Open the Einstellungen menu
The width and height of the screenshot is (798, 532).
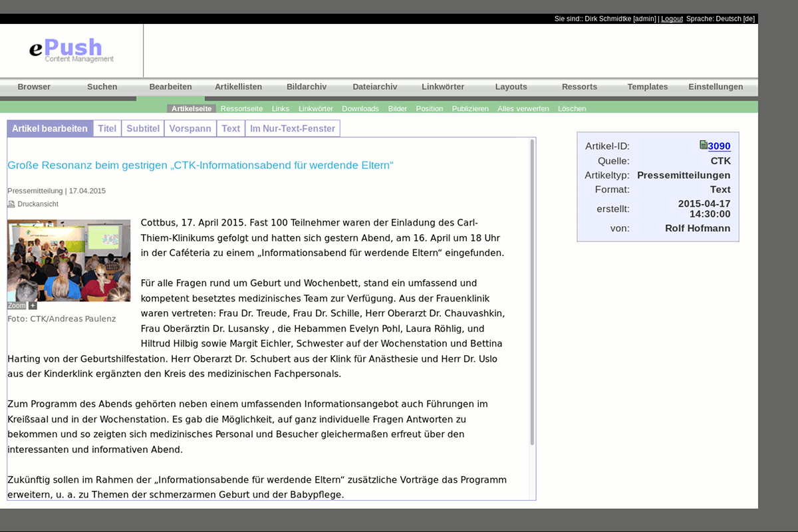716,87
